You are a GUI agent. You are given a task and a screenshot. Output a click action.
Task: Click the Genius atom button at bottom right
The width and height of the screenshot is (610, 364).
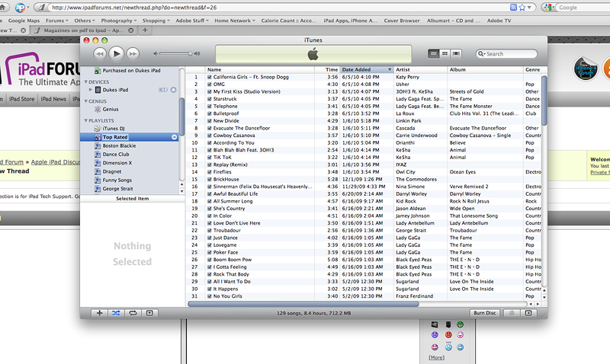[x=512, y=313]
